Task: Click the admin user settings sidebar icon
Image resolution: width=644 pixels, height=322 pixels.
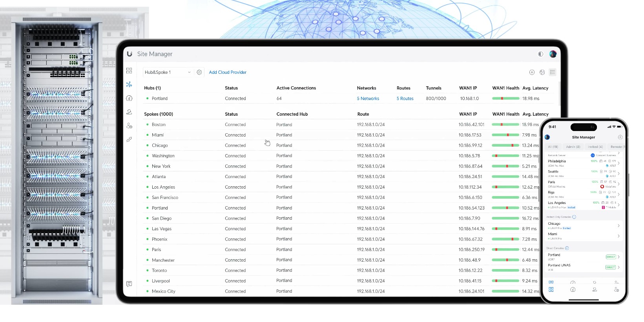Action: pyautogui.click(x=129, y=126)
